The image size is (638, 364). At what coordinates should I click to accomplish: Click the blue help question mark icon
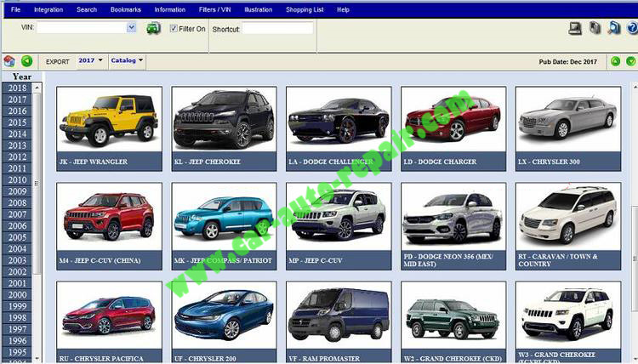tap(632, 28)
